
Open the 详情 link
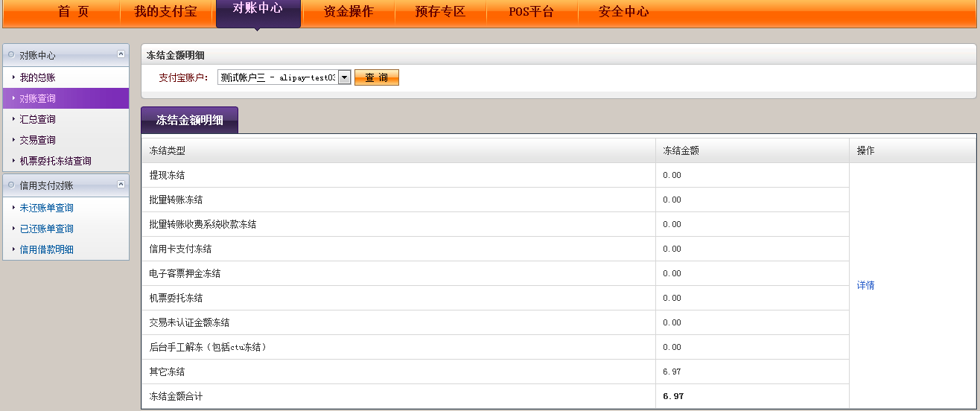865,285
